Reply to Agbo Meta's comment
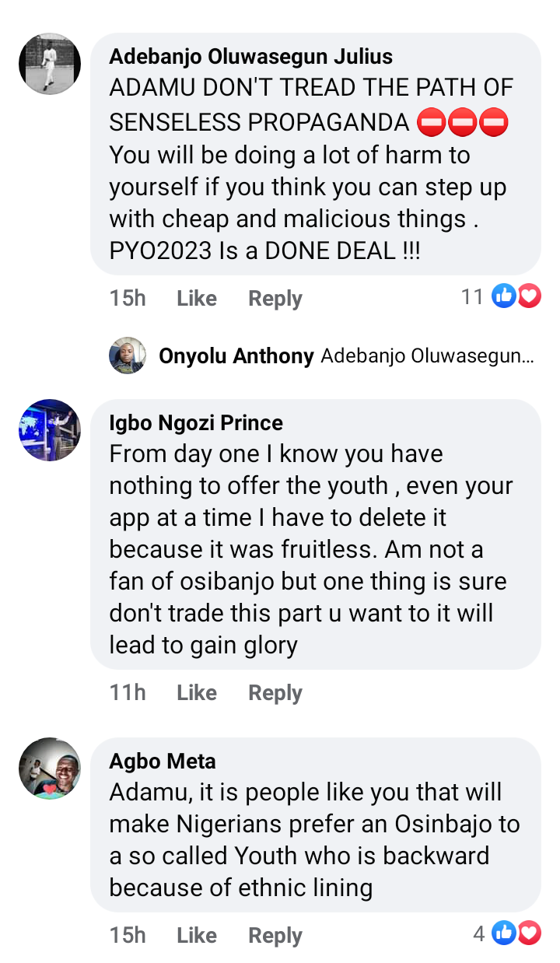 275,935
